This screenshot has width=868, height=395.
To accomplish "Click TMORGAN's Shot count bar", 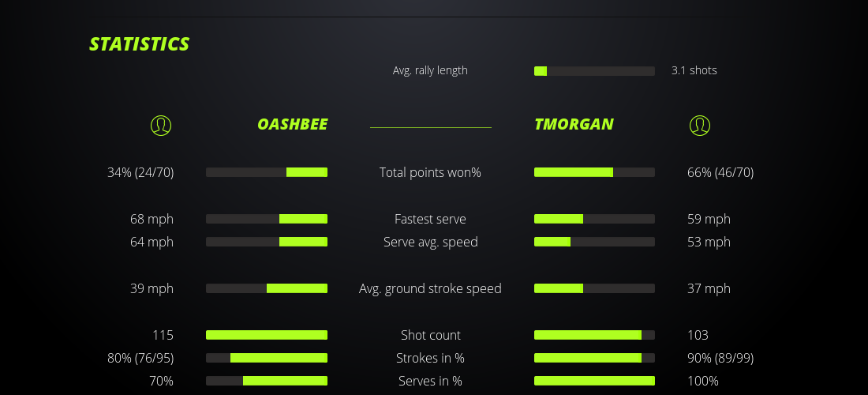I will pyautogui.click(x=594, y=335).
